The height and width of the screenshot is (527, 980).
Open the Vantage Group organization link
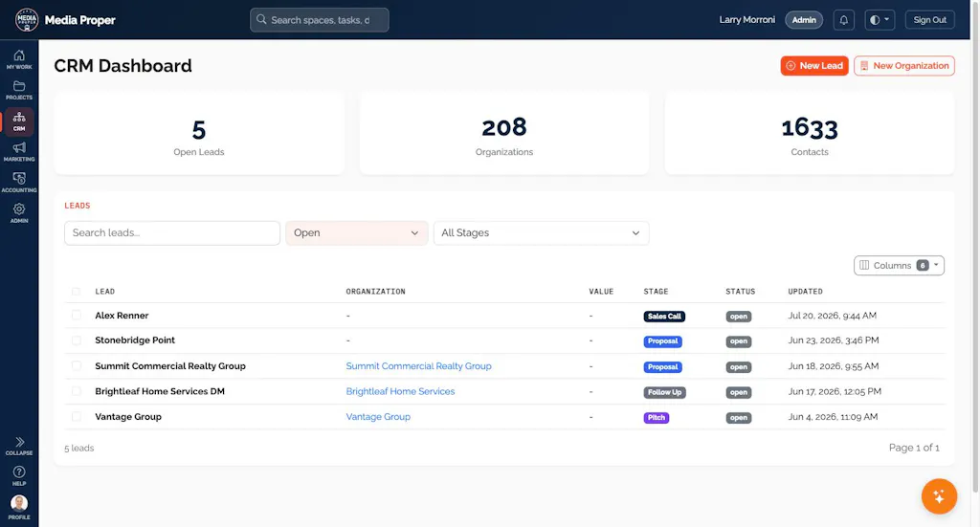(x=377, y=416)
